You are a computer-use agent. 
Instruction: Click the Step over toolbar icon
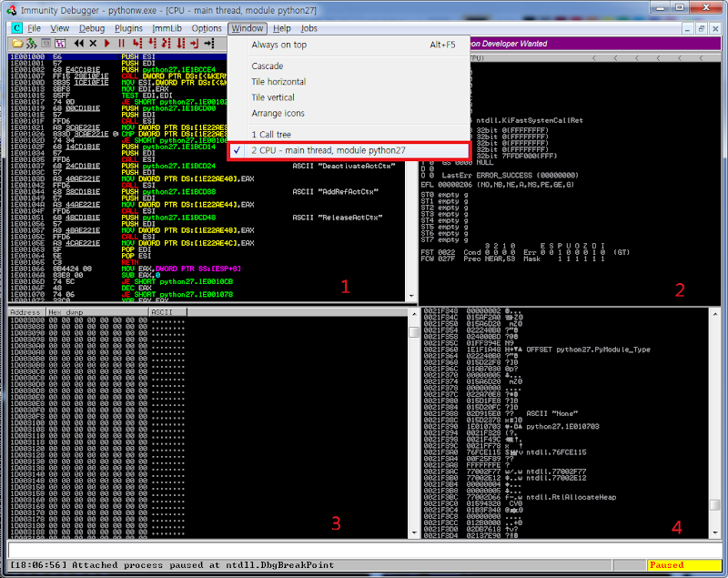[152, 44]
